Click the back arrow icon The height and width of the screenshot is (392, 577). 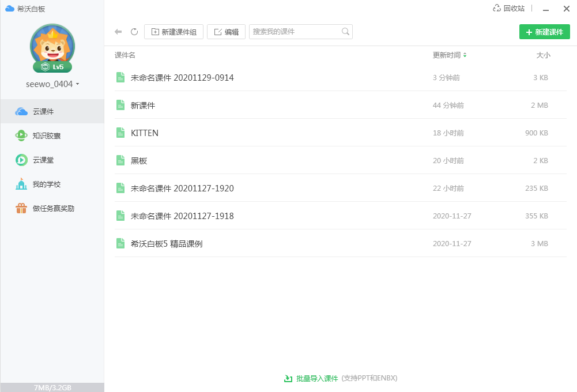pyautogui.click(x=118, y=32)
